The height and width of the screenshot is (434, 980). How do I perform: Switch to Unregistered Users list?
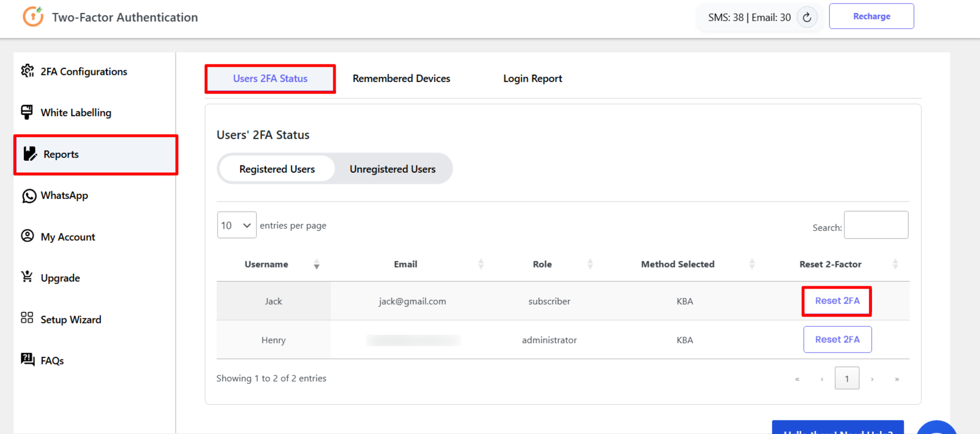tap(393, 169)
